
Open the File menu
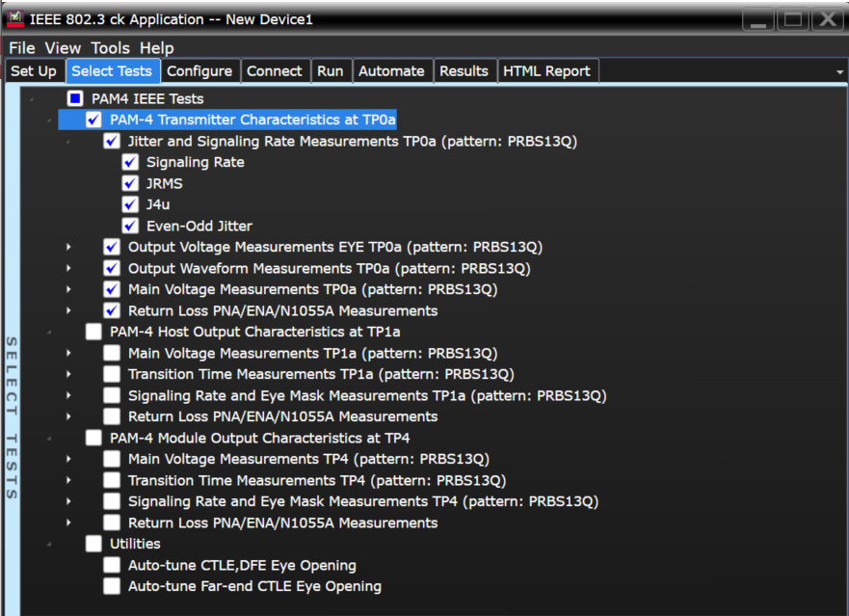click(x=22, y=47)
